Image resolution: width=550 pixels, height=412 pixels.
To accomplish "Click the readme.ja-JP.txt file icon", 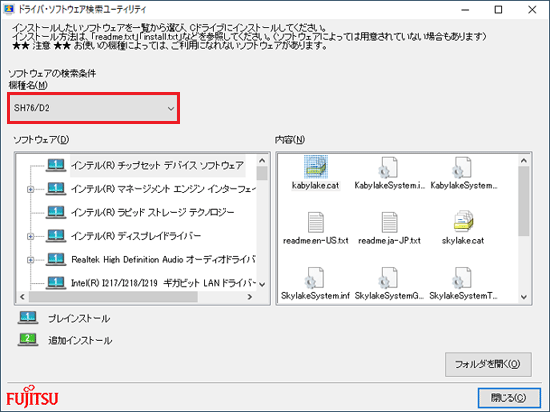I will pos(389,222).
